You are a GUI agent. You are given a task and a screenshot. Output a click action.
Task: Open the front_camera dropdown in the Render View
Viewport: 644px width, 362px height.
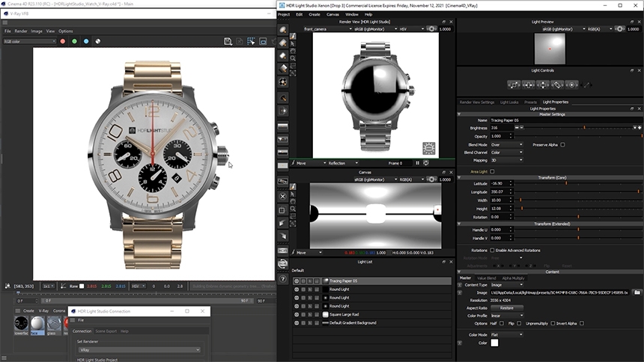[327, 29]
